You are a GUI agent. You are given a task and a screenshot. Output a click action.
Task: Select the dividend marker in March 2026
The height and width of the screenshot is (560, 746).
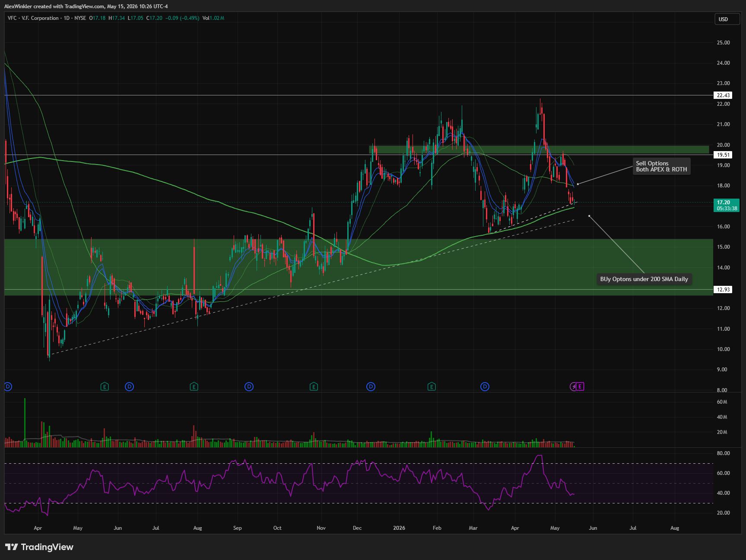(x=485, y=386)
